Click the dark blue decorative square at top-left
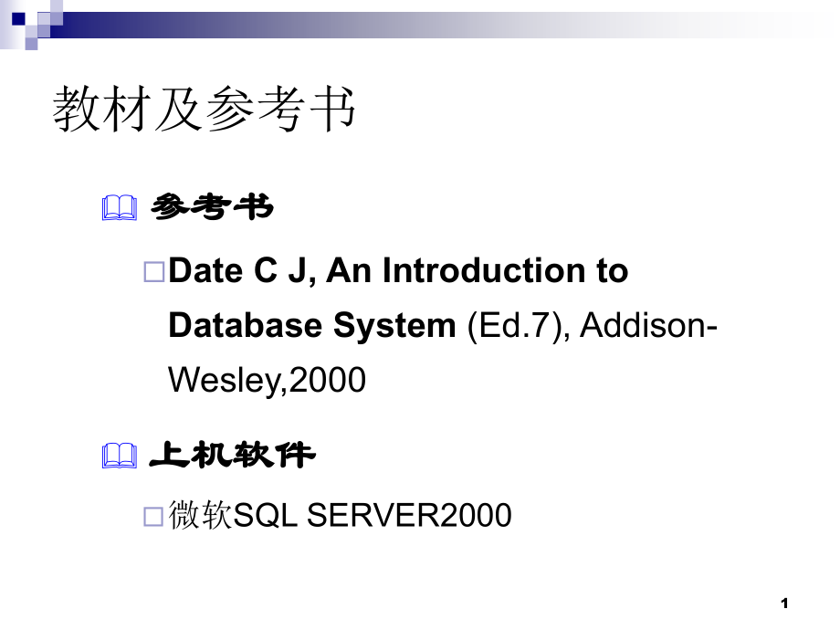 tap(17, 17)
